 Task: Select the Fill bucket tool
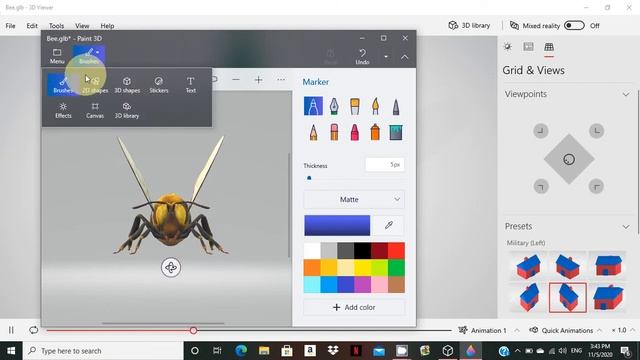point(396,132)
